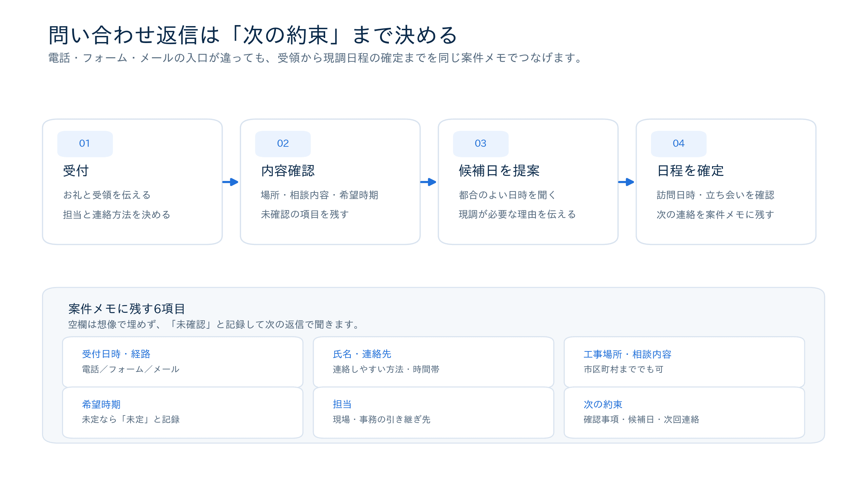Click the 03 step badge

coord(481,144)
